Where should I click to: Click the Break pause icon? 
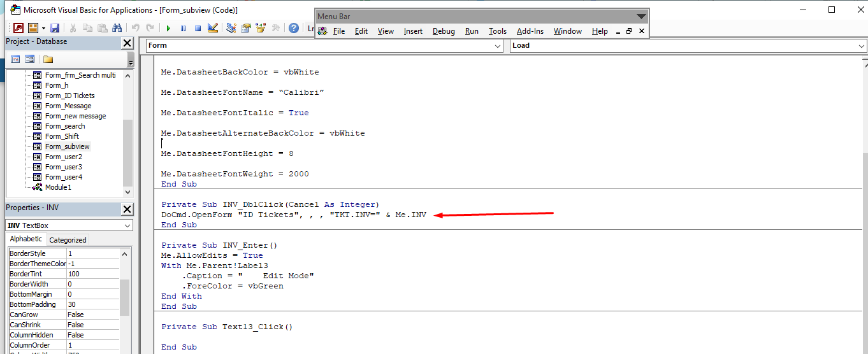click(183, 28)
